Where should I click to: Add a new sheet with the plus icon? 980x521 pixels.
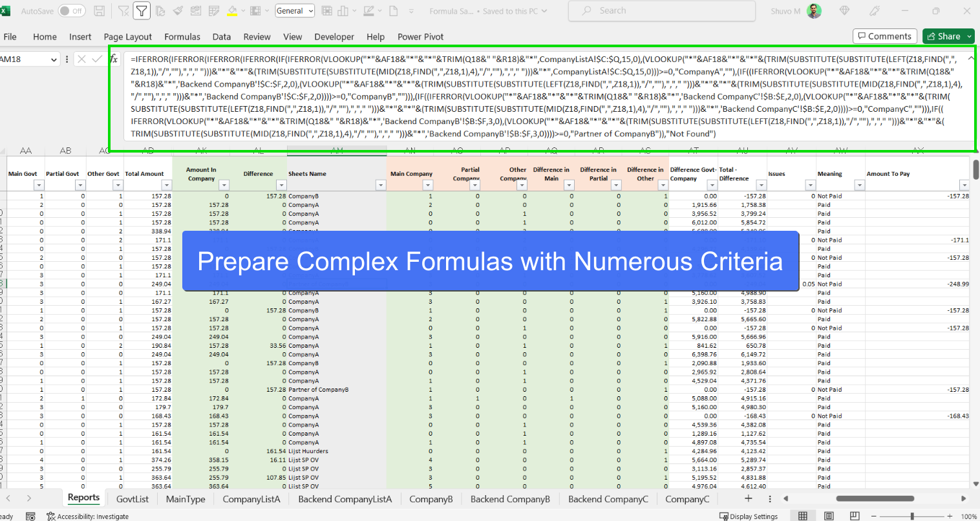(748, 498)
